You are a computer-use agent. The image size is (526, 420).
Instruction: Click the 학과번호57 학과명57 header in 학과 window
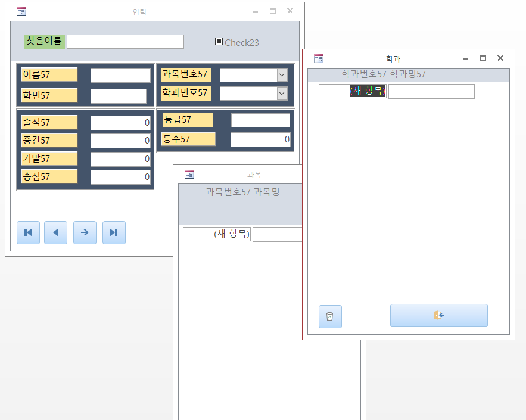[384, 74]
